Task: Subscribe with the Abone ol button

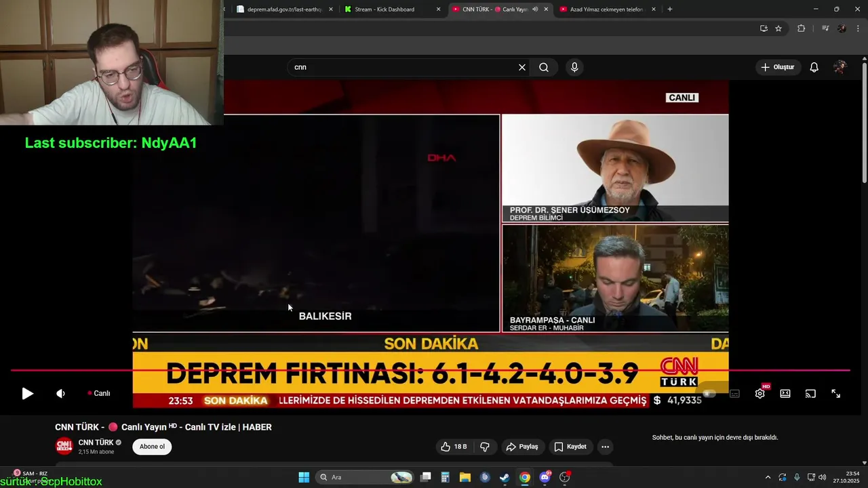Action: (x=152, y=447)
